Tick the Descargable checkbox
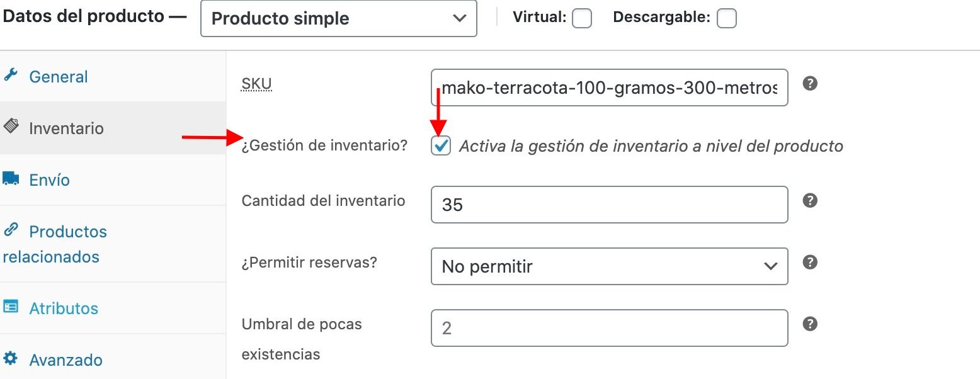The image size is (980, 379). point(727,19)
